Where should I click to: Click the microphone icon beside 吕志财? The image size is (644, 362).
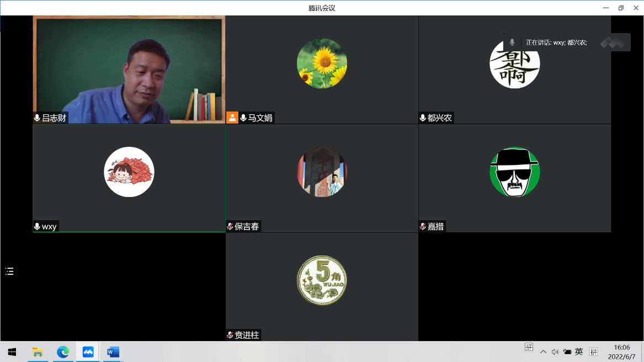37,118
